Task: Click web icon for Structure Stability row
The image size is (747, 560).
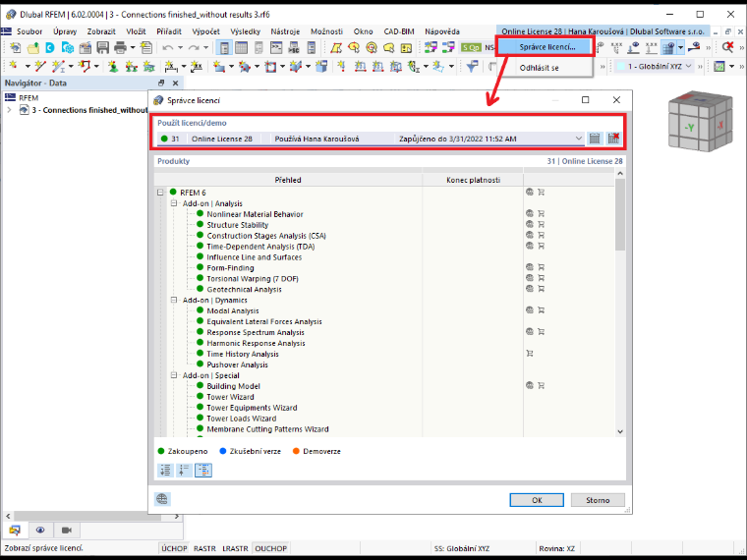Action: (529, 224)
